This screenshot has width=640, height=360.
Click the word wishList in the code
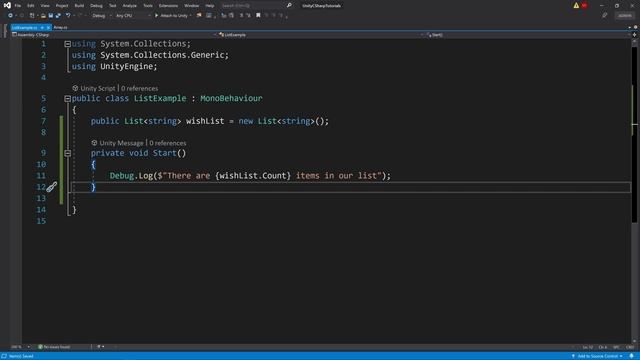pyautogui.click(x=205, y=121)
